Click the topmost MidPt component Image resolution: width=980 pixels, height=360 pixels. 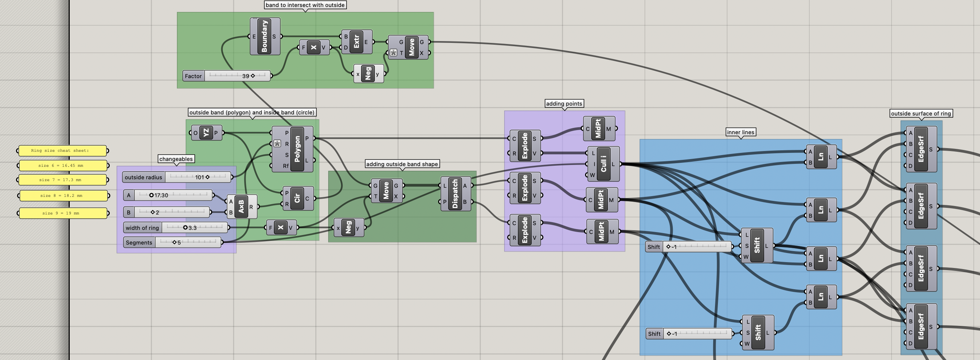point(598,129)
